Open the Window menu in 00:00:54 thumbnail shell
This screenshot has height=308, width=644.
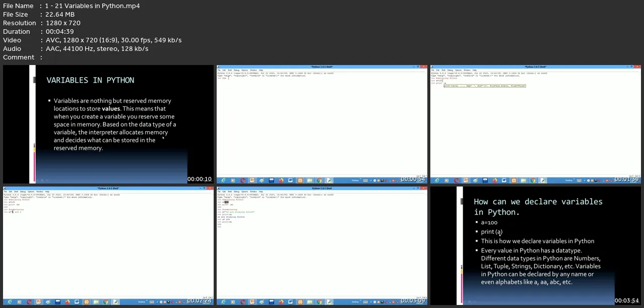253,70
